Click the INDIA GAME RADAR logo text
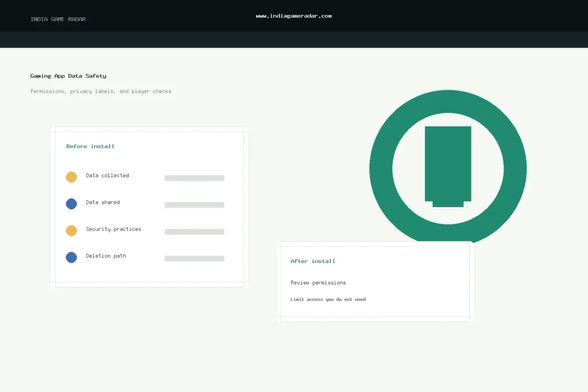This screenshot has width=588, height=392. click(58, 19)
